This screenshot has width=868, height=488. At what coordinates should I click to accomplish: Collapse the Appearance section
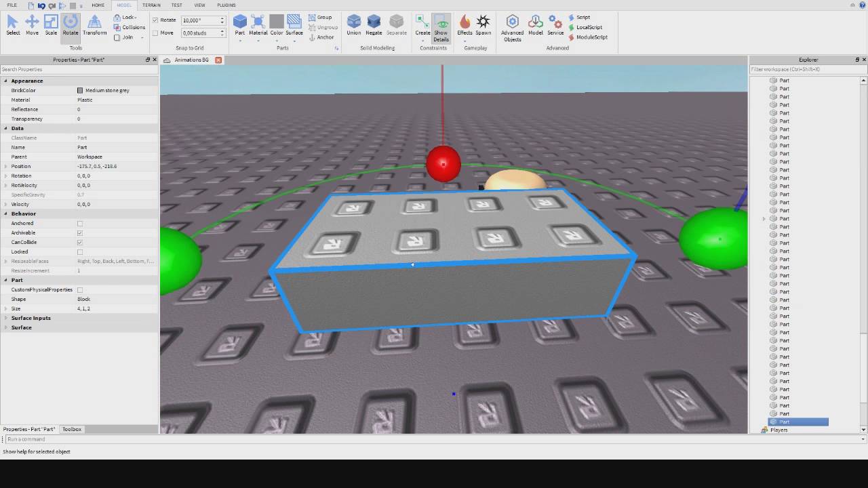point(6,81)
